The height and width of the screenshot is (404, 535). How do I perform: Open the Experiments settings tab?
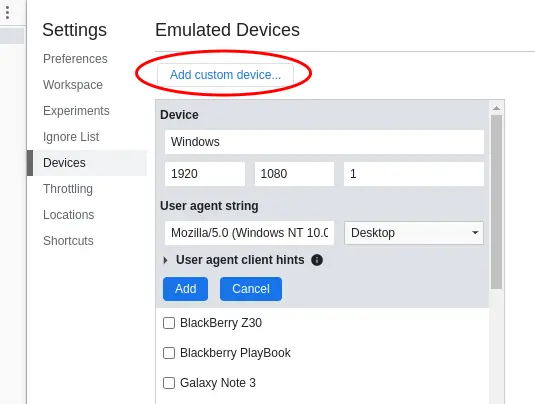click(x=76, y=111)
